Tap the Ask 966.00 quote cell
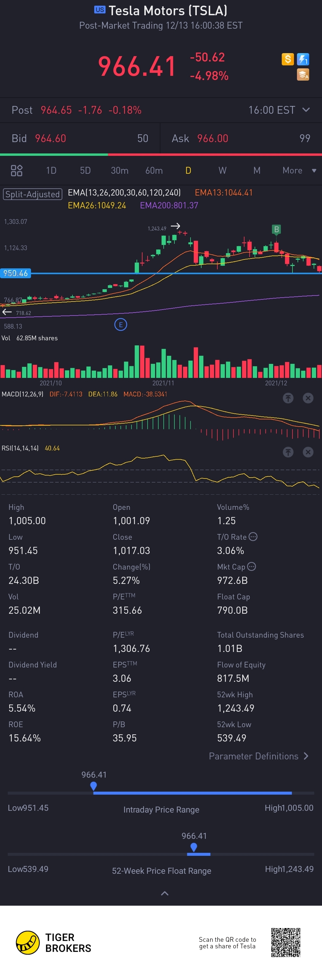 (241, 138)
